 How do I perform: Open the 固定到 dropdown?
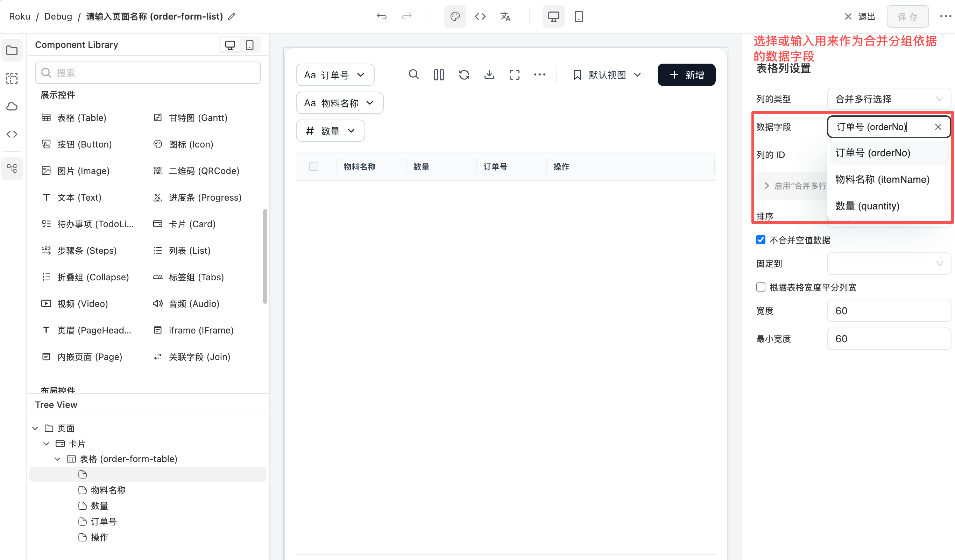[x=889, y=264]
